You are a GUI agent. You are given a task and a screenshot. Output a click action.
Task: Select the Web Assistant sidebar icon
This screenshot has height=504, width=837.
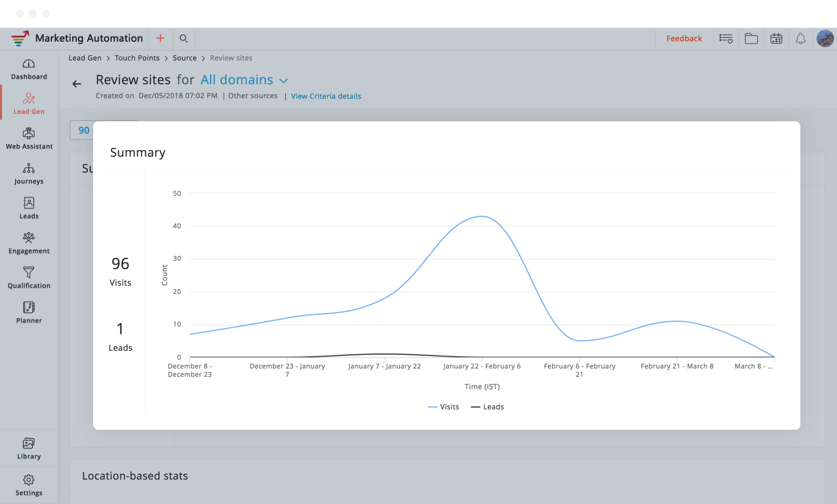click(x=29, y=139)
